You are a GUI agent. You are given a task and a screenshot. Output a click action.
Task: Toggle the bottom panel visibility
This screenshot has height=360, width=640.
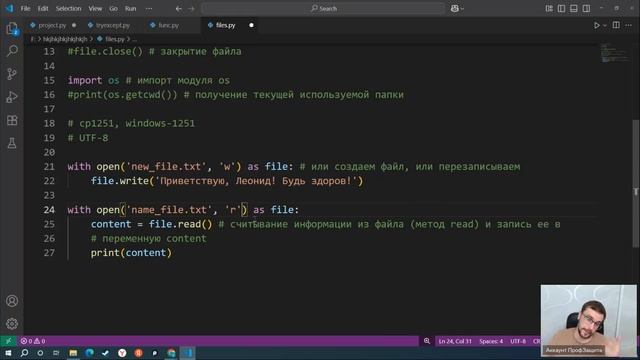pos(573,9)
